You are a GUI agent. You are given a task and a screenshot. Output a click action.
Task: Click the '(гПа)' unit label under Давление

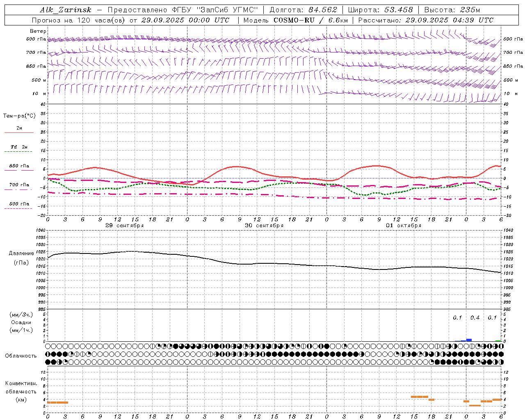coord(21,263)
